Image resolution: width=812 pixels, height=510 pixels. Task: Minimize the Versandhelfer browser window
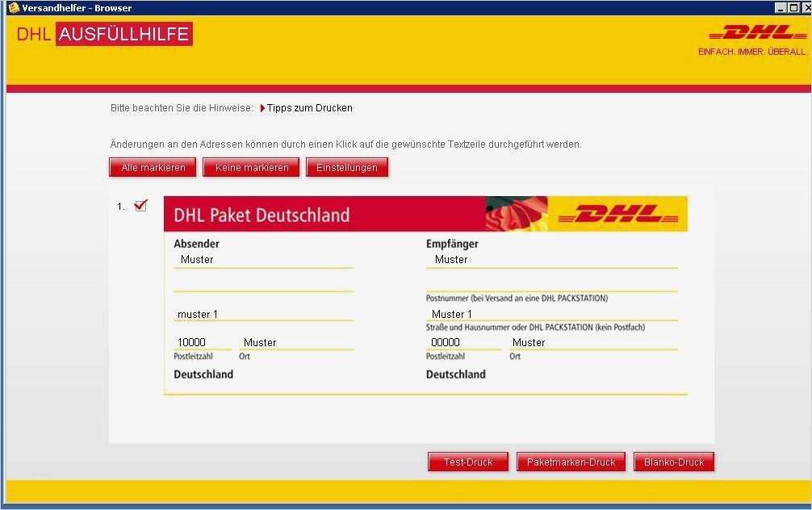click(781, 8)
